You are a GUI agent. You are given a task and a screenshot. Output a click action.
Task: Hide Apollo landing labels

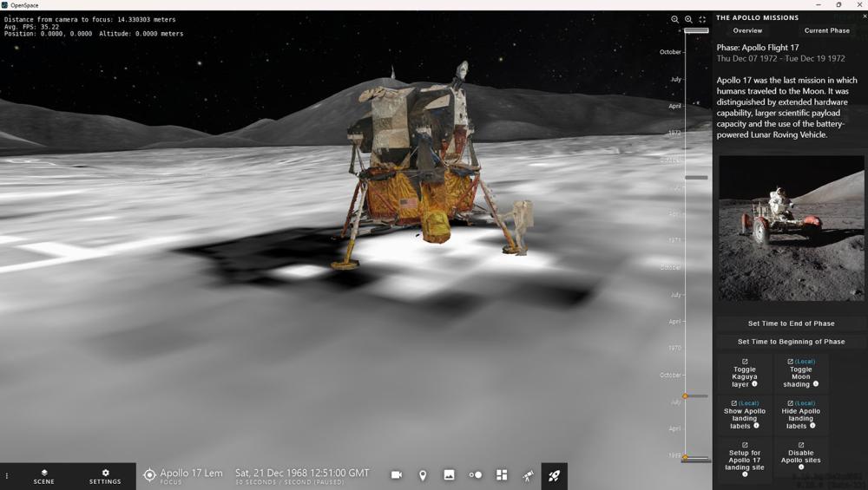pos(801,415)
